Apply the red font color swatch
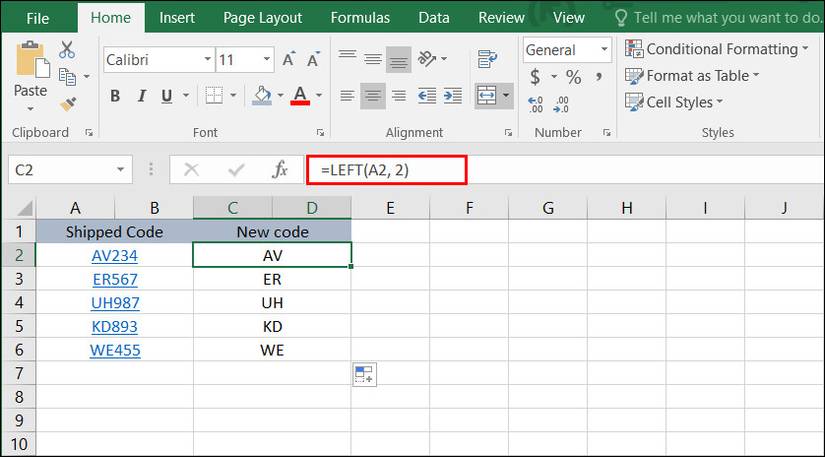 click(299, 96)
